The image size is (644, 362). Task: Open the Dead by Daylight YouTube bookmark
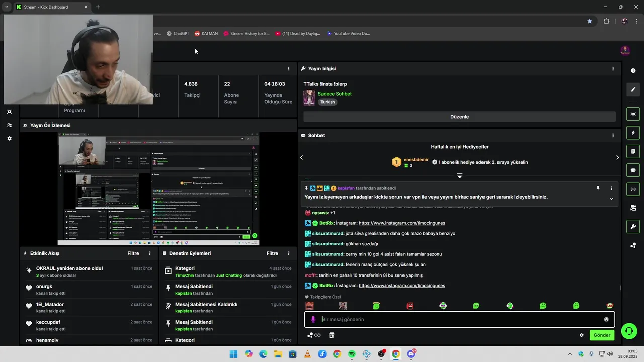(x=298, y=34)
